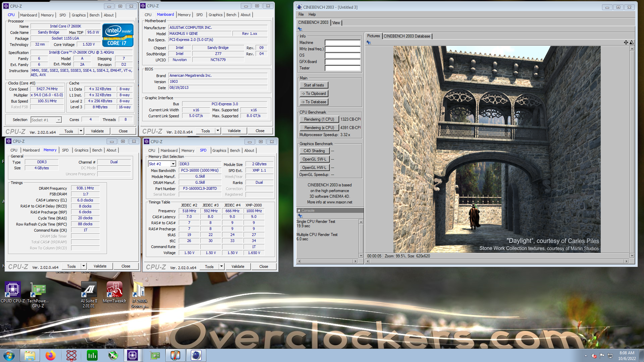The width and height of the screenshot is (644, 362).
Task: Run the C4D Shading benchmark
Action: (314, 151)
